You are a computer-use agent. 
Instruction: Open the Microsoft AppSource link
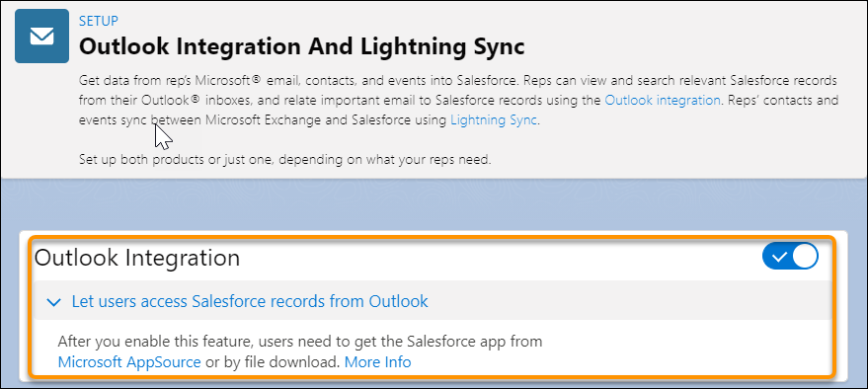pyautogui.click(x=129, y=362)
